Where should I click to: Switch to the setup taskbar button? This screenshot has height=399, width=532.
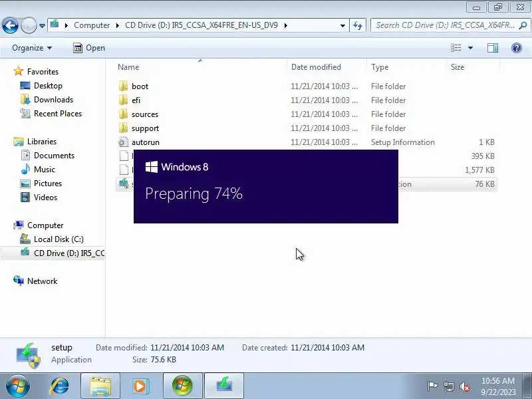pyautogui.click(x=224, y=386)
